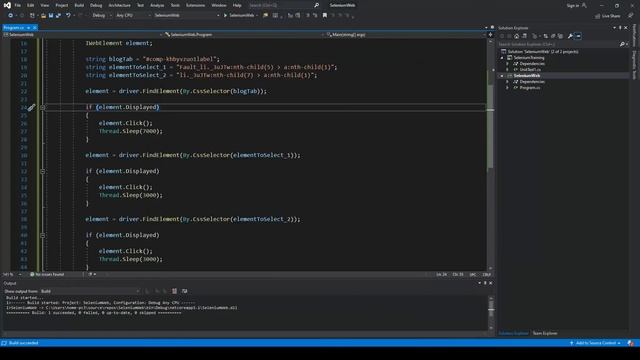Toggle Word Wrap in Output panel
The image size is (640, 360).
[184, 291]
